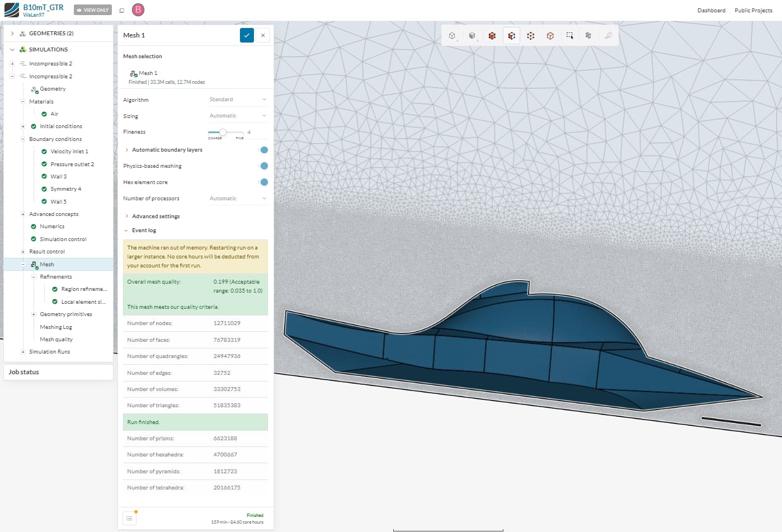
Task: Disable Automatic boundary layers
Action: coord(263,150)
